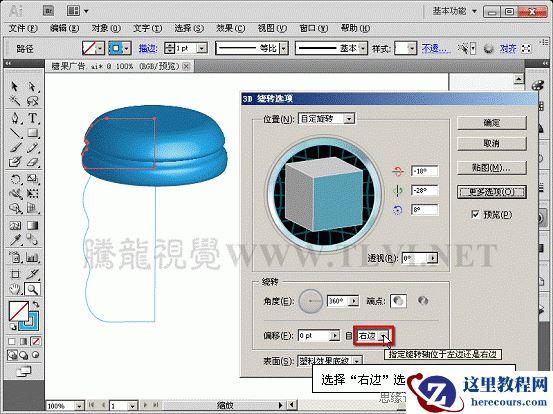This screenshot has width=553, height=414.
Task: Select the Mesh tool
Action: tap(15, 226)
